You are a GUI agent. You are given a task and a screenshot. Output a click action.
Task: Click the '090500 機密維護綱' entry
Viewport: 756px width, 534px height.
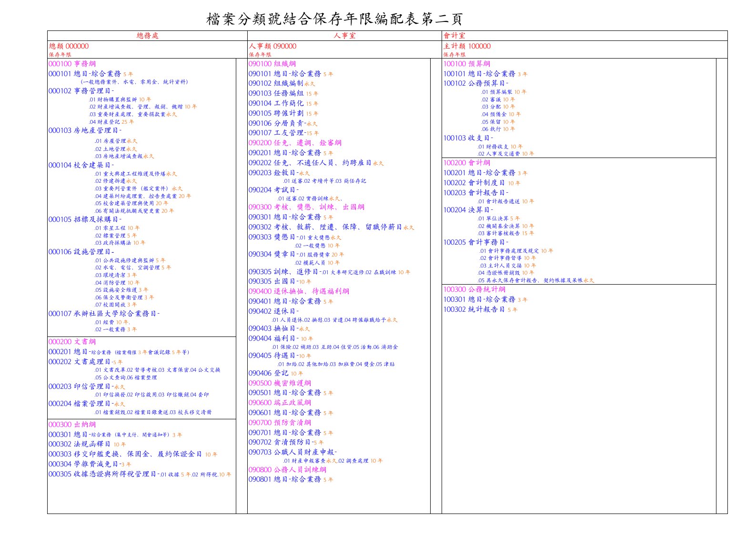point(280,383)
